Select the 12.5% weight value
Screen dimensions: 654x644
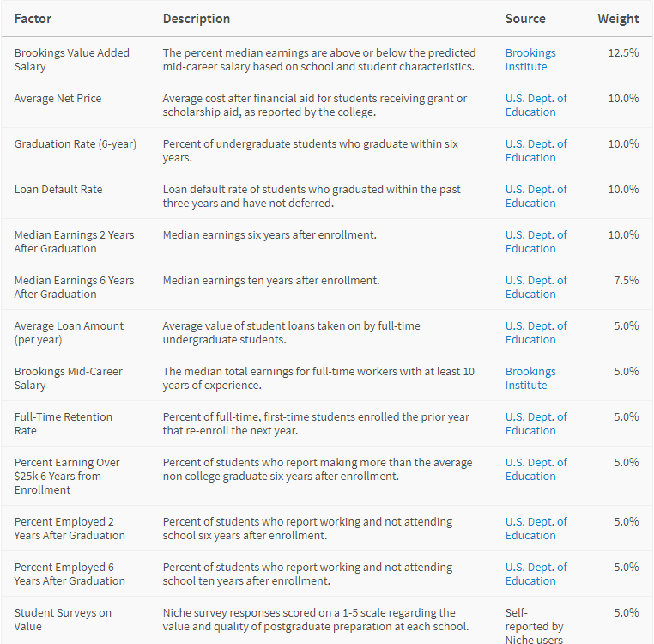623,53
